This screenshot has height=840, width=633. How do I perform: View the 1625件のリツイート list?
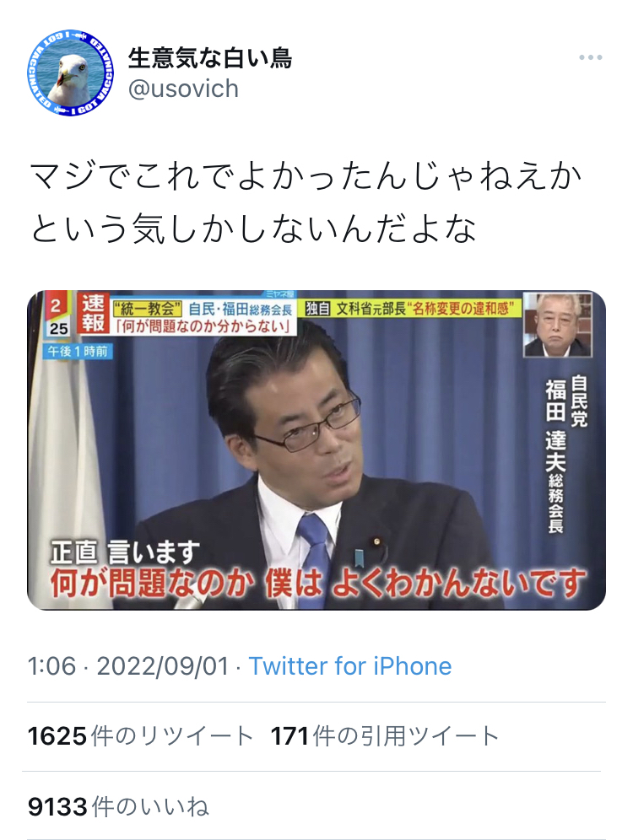click(140, 736)
